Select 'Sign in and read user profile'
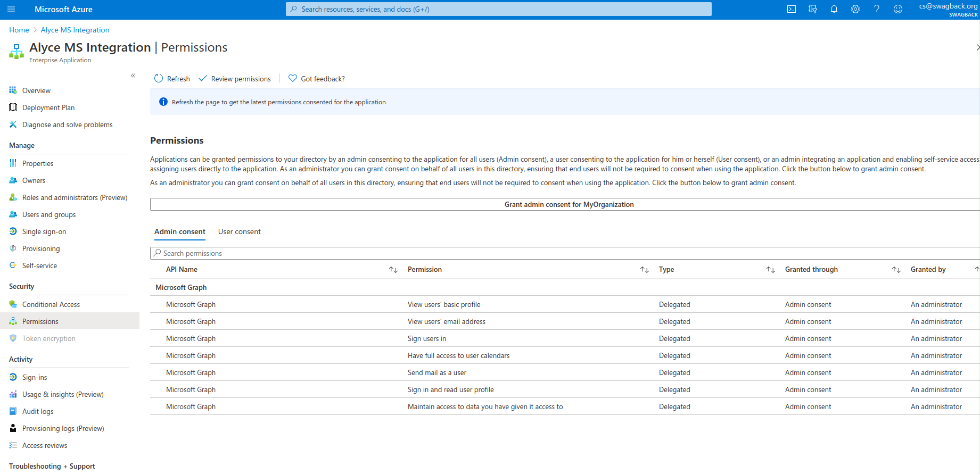The image size is (980, 474). [x=565, y=389]
